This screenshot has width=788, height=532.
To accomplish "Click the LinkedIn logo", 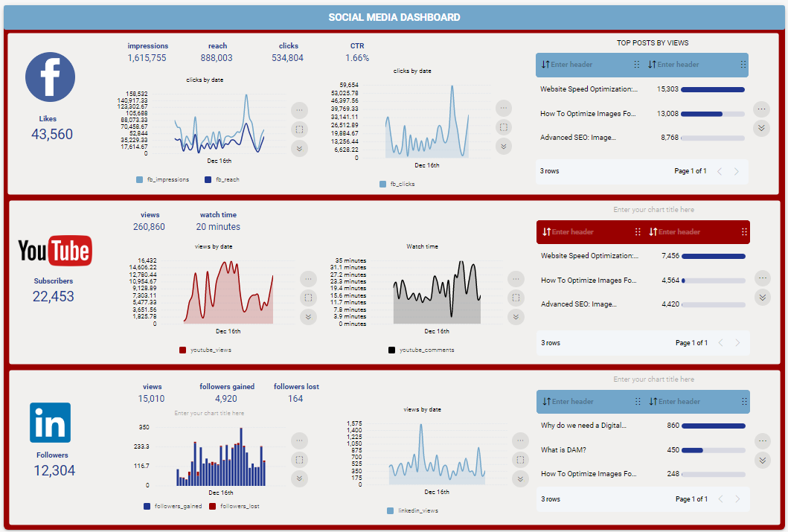I will [x=51, y=423].
